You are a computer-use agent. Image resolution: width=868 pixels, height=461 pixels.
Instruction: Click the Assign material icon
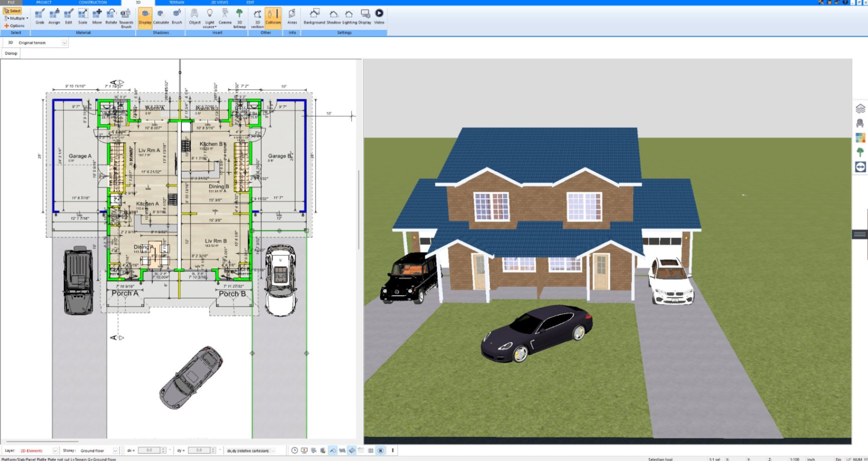point(54,17)
